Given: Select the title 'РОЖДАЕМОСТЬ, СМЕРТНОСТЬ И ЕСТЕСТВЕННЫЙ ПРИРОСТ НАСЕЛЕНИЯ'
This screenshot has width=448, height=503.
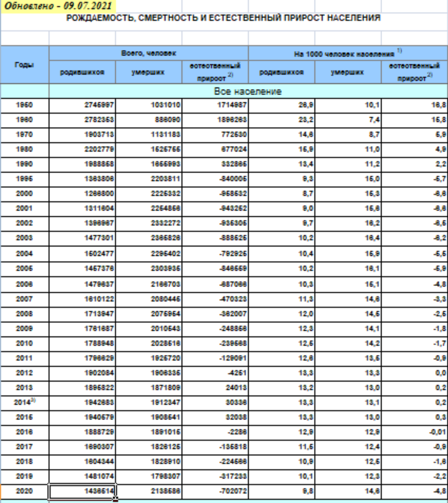Looking at the screenshot, I should click(223, 18).
